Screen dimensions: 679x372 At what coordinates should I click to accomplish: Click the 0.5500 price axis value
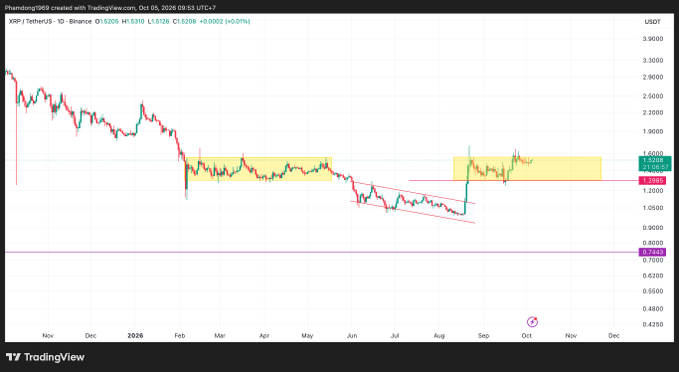point(653,291)
